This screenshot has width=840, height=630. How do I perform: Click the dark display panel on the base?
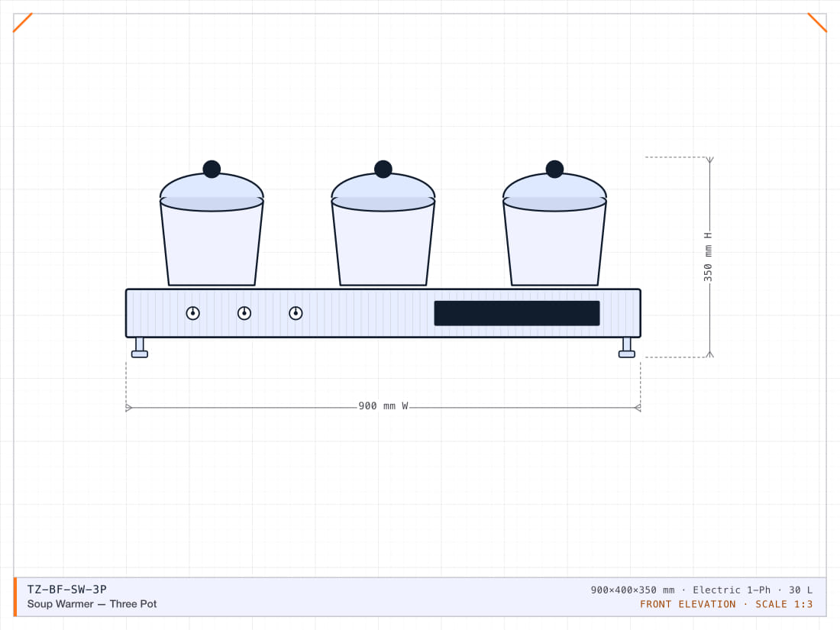pyautogui.click(x=517, y=313)
